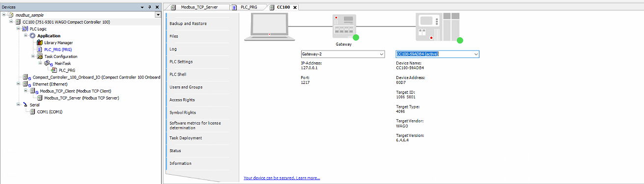Collapse the Serial node

(18, 105)
